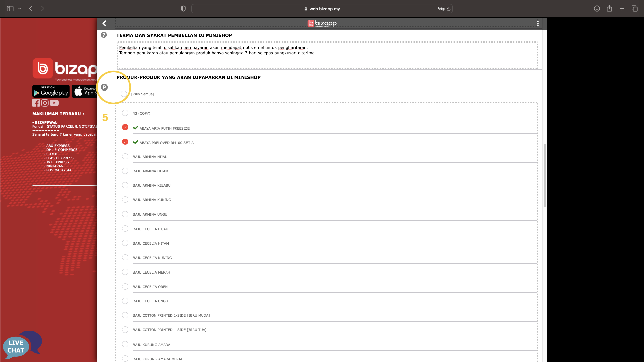
Task: Deselect ABAYA PRELOVED RM100 SET A
Action: [x=125, y=142]
